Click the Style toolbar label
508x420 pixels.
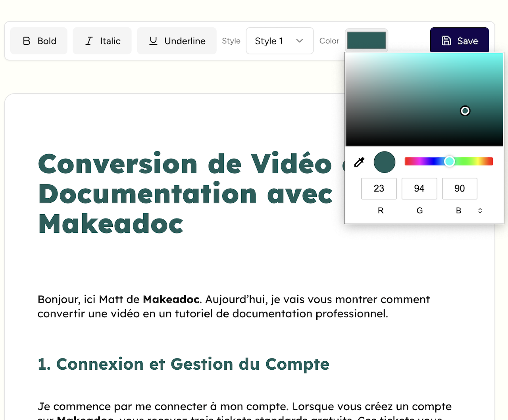click(x=231, y=40)
